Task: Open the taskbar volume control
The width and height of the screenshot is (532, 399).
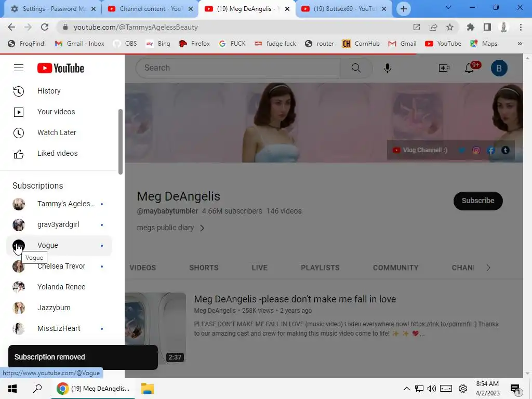Action: (x=432, y=389)
